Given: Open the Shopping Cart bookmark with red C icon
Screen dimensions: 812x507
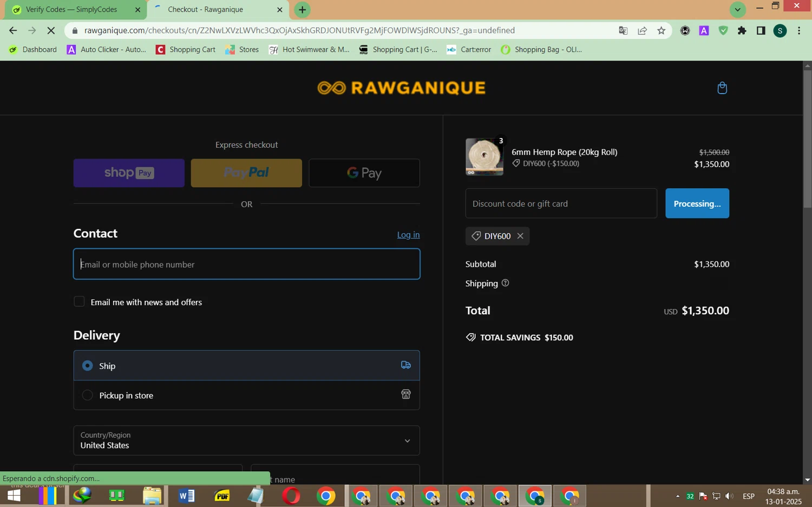Looking at the screenshot, I should (186, 49).
